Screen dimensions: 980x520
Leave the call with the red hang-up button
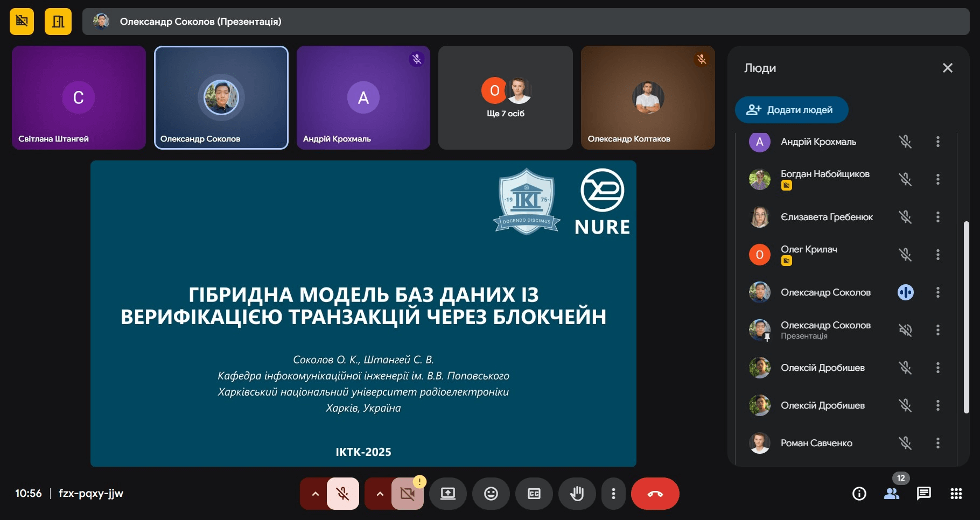(655, 494)
